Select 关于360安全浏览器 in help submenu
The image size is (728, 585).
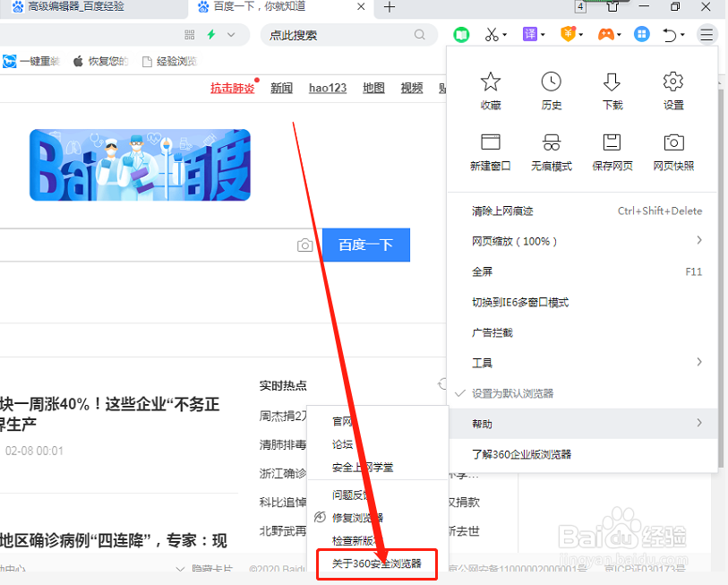376,563
